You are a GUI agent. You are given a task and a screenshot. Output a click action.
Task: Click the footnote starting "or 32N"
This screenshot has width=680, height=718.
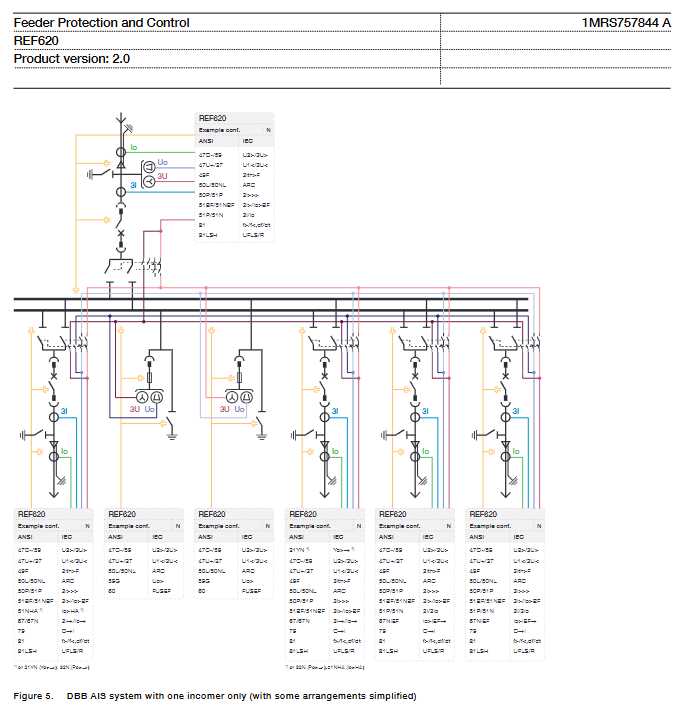tap(325, 667)
